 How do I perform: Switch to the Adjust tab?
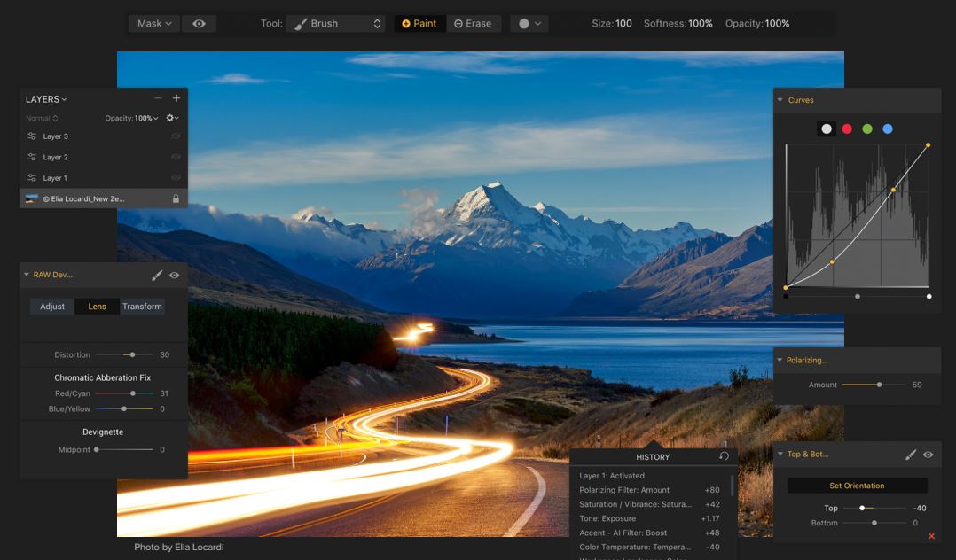(x=52, y=307)
